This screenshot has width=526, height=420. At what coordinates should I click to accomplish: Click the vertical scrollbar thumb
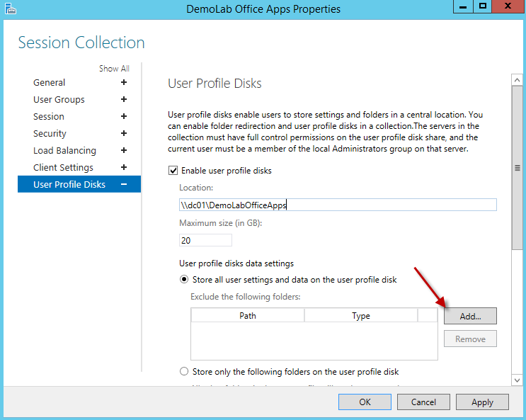(x=517, y=169)
